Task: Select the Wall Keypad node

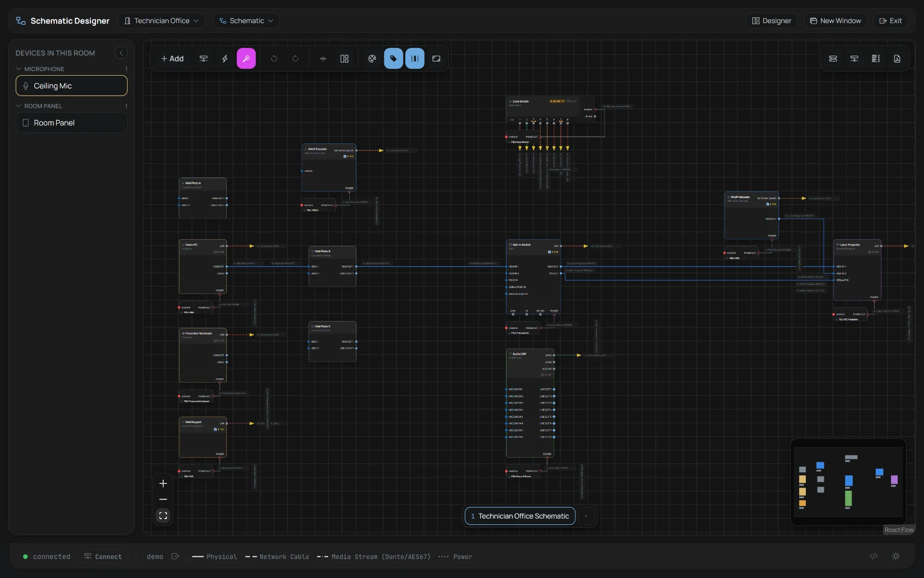Action: tap(203, 437)
